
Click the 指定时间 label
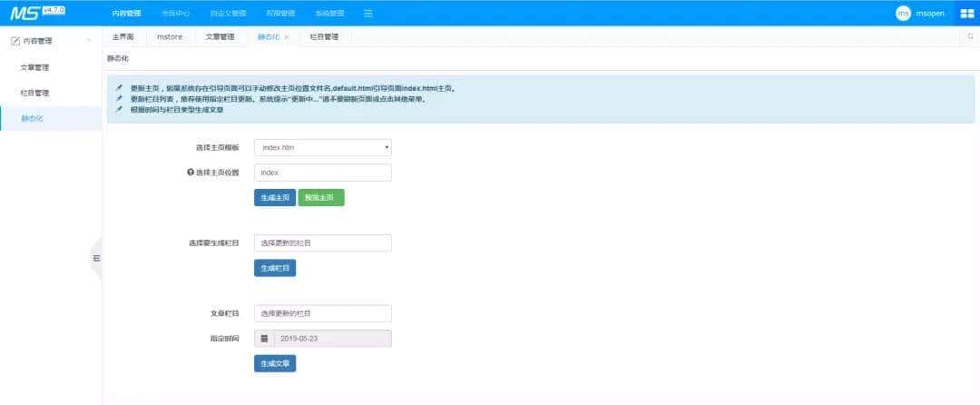(224, 338)
